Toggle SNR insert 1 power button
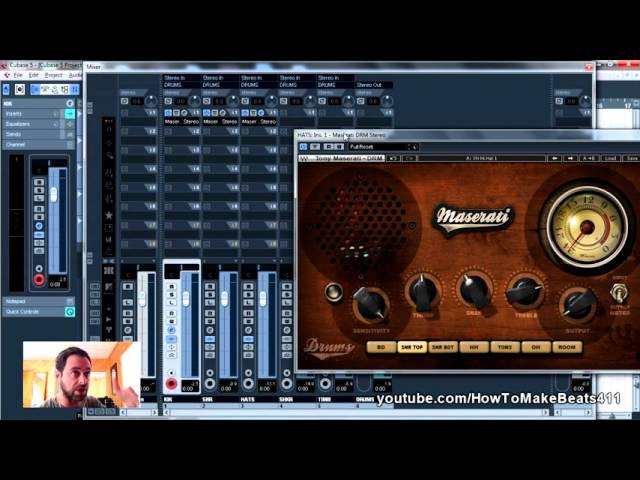The width and height of the screenshot is (640, 480). (207, 113)
